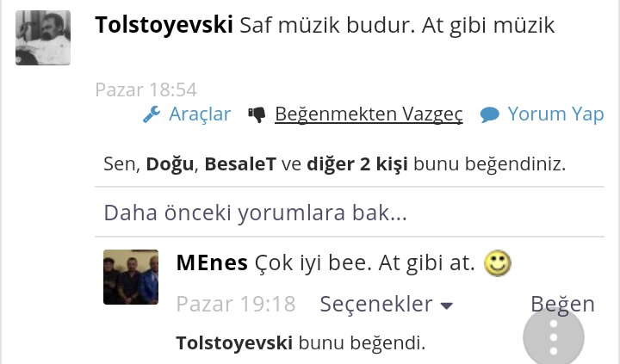Expand Daha önceki yorumlara bak
Screen dimensions: 620x364
[x=255, y=212]
